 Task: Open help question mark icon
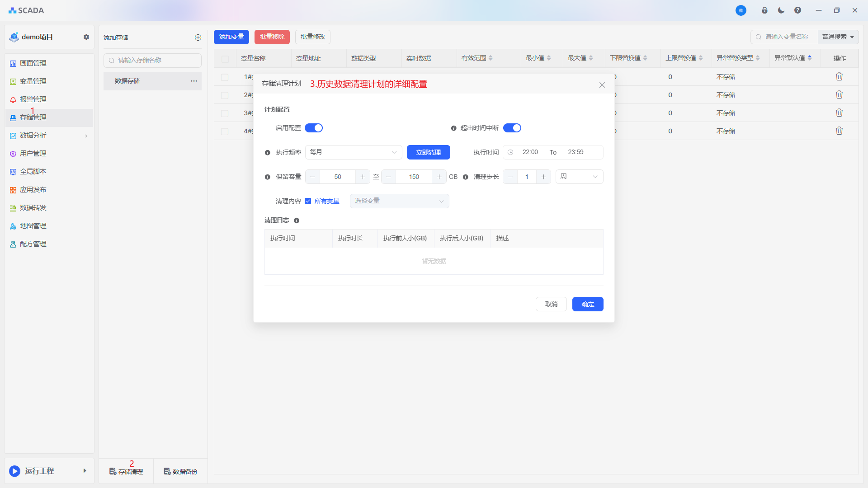797,10
